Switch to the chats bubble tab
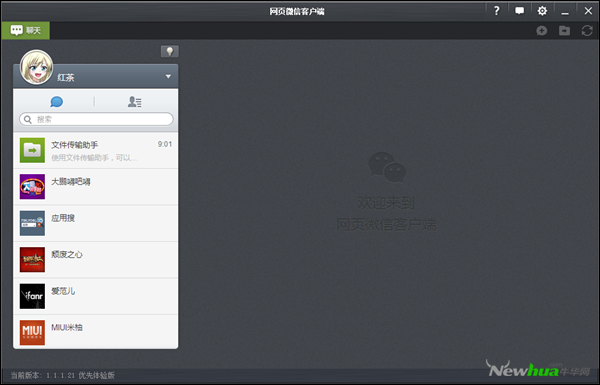600x385 pixels. (57, 102)
